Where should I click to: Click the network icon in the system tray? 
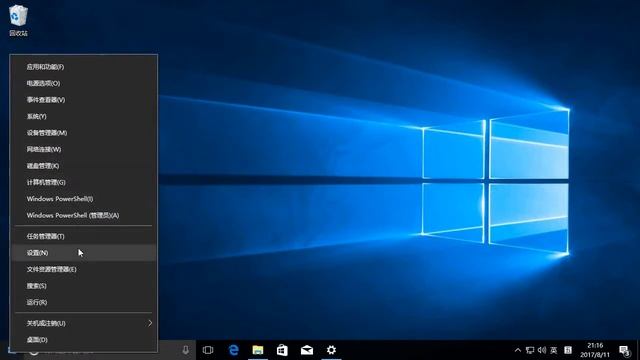pos(530,350)
